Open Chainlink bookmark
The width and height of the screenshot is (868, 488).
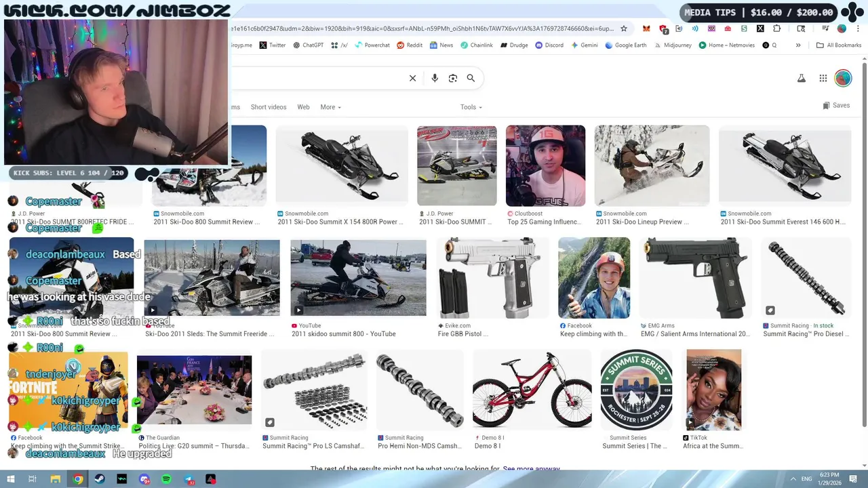point(477,45)
